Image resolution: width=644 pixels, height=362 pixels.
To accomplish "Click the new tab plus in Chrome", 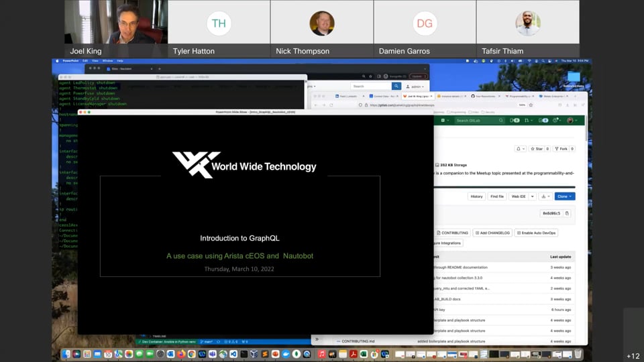I will tap(160, 69).
